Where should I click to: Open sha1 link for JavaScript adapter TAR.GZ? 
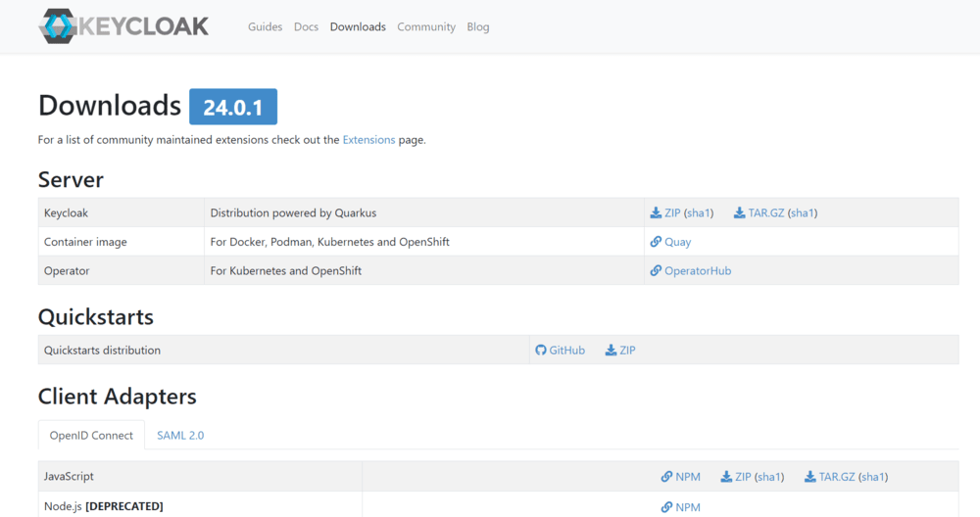[x=873, y=477]
